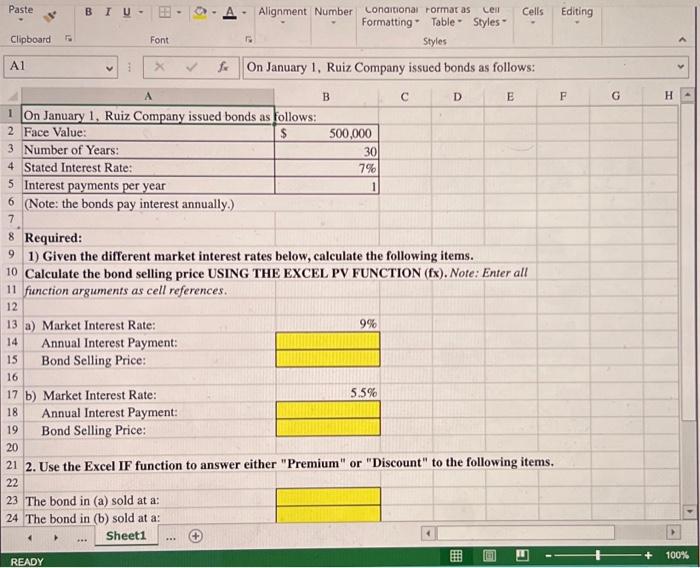Click previous sheet navigation arrow

click(29, 538)
